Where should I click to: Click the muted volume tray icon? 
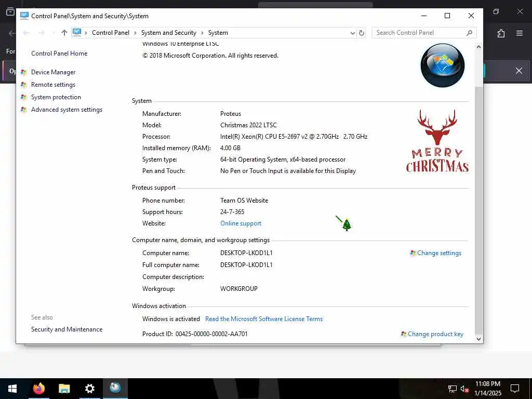click(464, 389)
